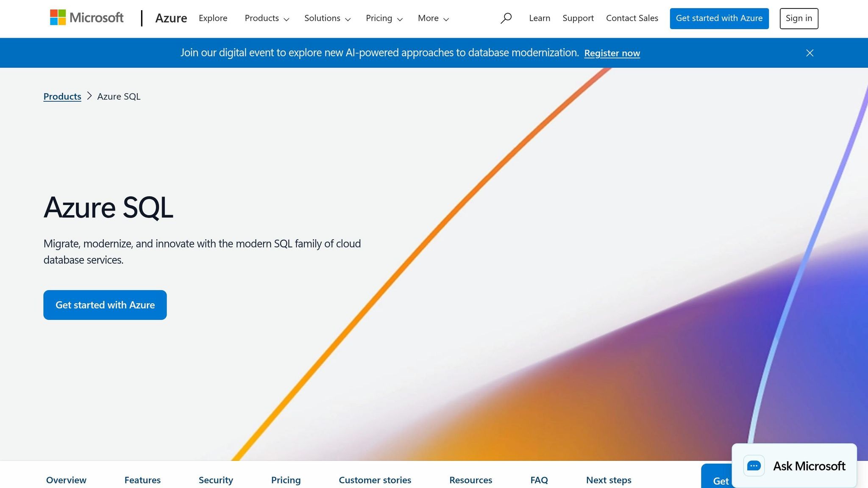Open the search panel via the magnifier icon

(506, 18)
